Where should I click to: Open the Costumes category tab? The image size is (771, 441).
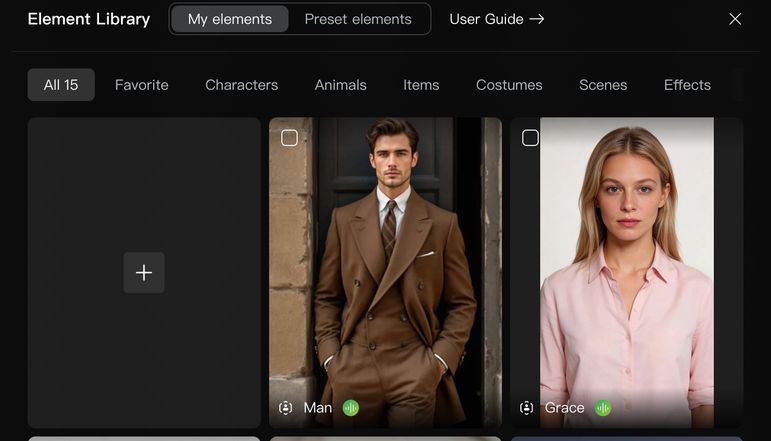tap(509, 85)
